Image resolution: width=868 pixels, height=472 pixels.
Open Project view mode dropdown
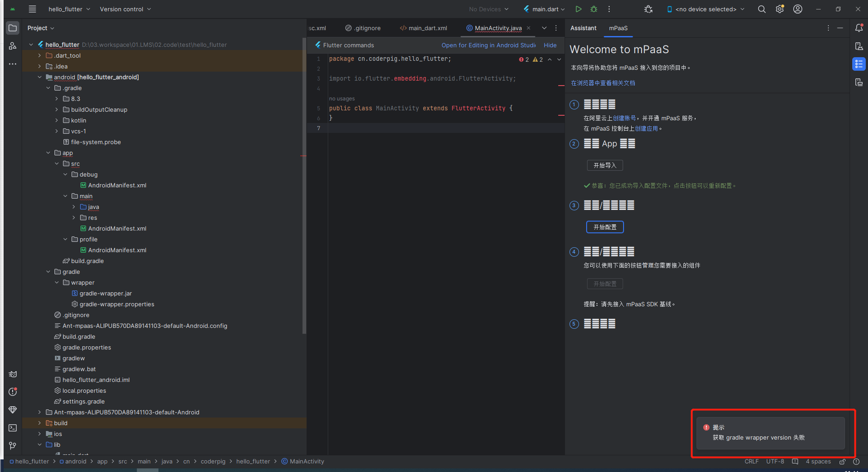coord(41,28)
